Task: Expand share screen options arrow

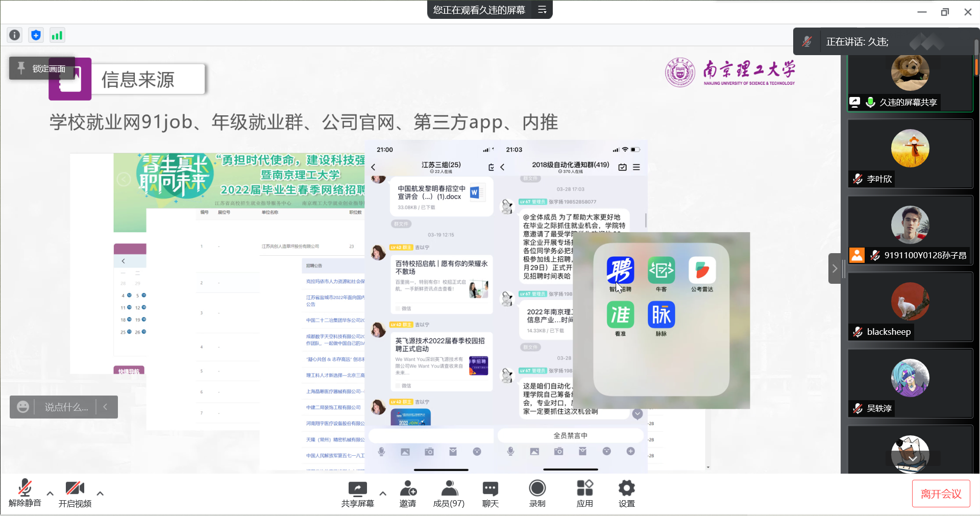Action: coord(383,494)
